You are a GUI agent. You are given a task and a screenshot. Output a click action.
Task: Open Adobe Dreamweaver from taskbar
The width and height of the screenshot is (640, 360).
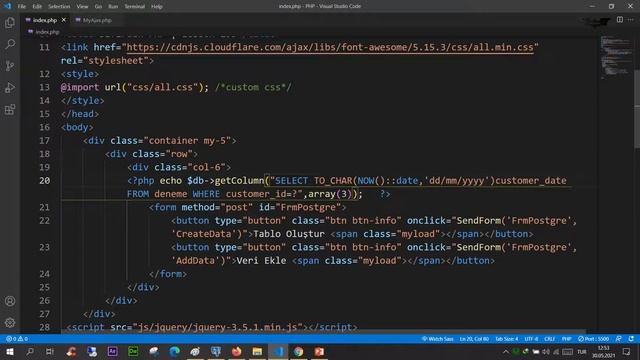pos(133,351)
